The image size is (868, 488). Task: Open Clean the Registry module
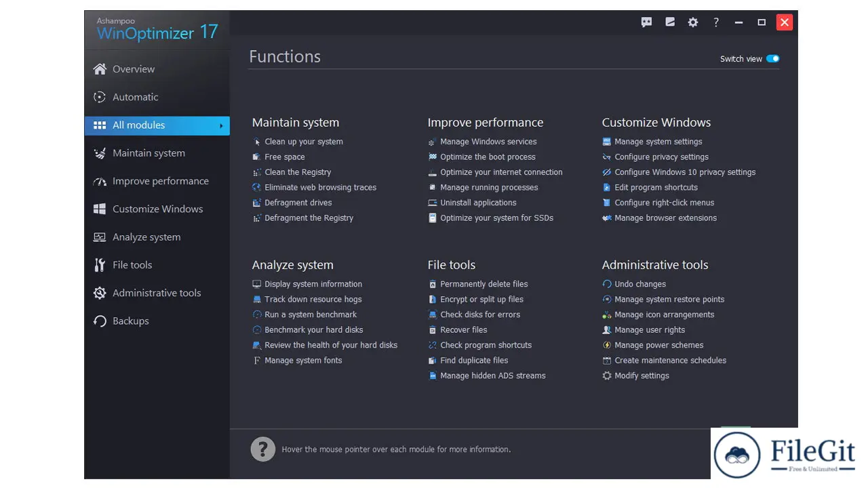coord(298,172)
